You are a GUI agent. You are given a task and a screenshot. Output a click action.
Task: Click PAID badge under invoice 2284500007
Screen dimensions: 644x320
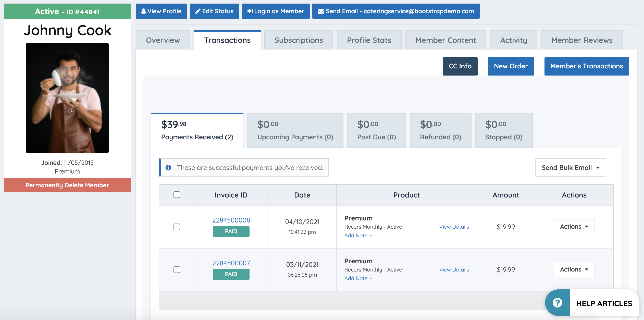[x=231, y=274]
